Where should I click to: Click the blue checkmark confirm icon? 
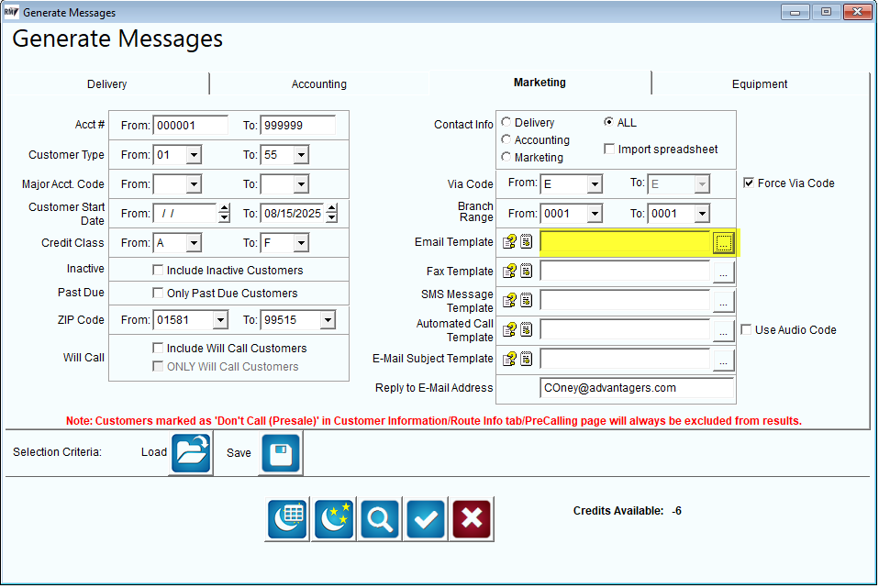point(426,519)
